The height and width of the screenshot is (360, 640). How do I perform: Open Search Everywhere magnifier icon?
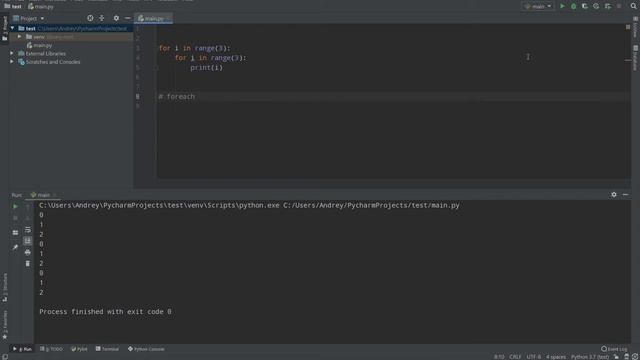pyautogui.click(x=633, y=6)
